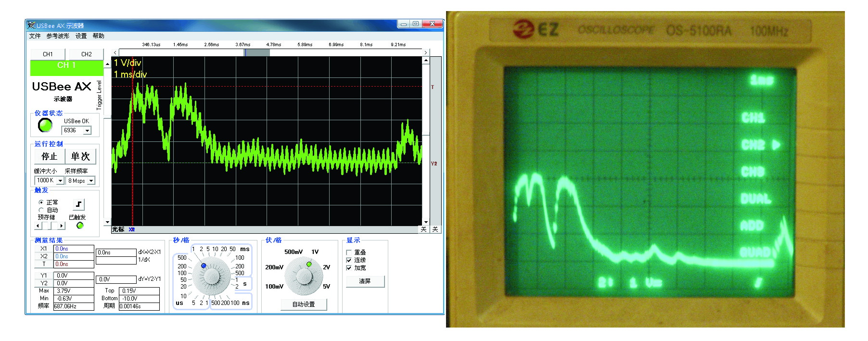The height and width of the screenshot is (341, 868).
Task: Click the X1 cursor marker in cursor bar
Action: [132, 229]
